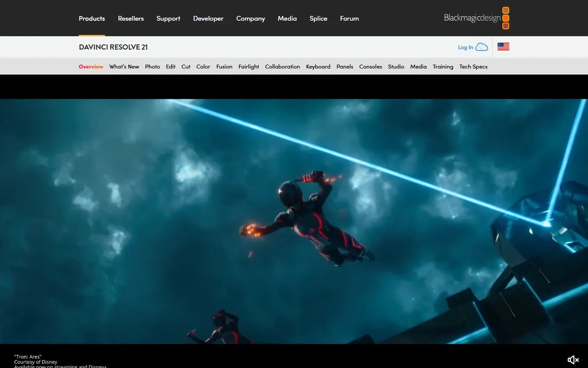
Task: Click the "Tron: Ares" caption text
Action: click(28, 357)
